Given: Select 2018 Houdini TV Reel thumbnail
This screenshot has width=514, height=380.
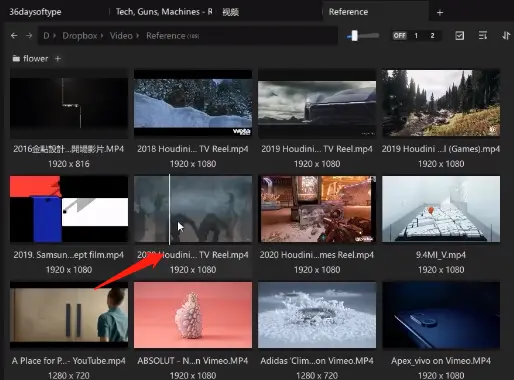Looking at the screenshot, I should [x=193, y=103].
